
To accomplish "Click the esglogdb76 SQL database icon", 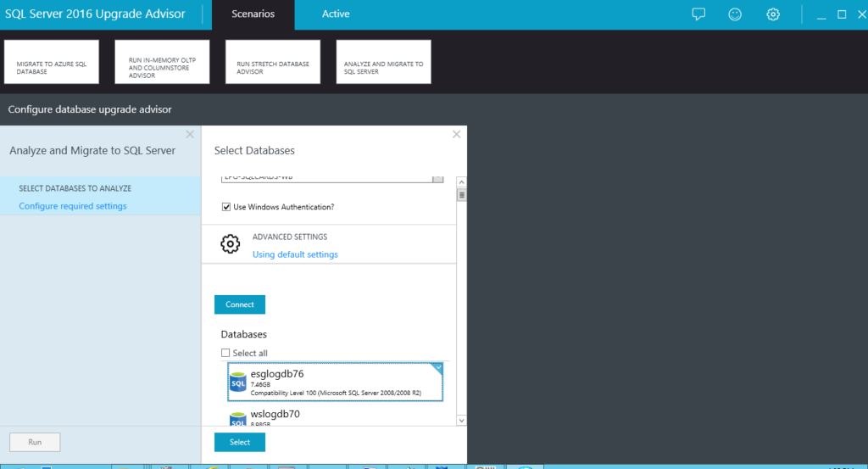I will pos(238,382).
